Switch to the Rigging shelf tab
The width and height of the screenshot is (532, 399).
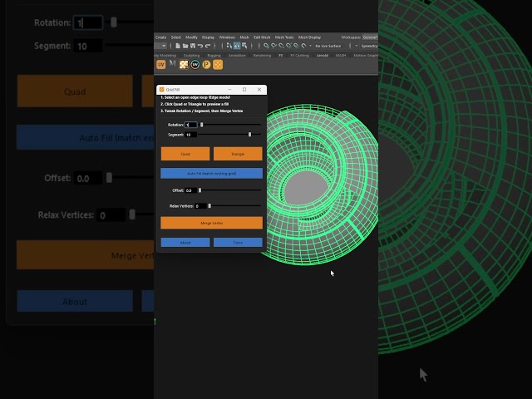click(214, 56)
